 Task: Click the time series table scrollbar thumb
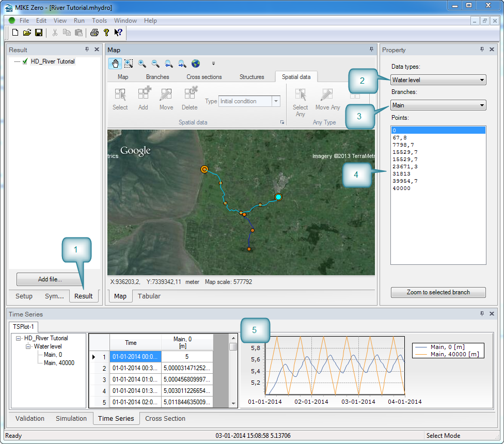233,346
